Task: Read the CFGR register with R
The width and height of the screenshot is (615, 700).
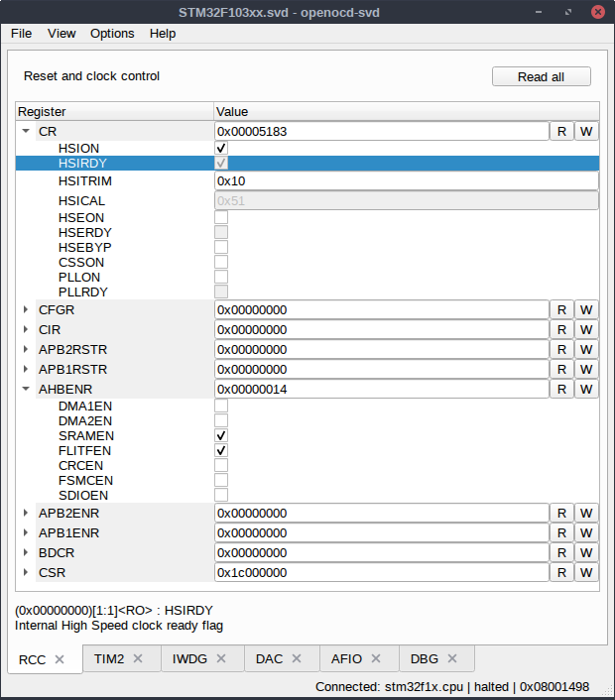Action: pos(561,309)
